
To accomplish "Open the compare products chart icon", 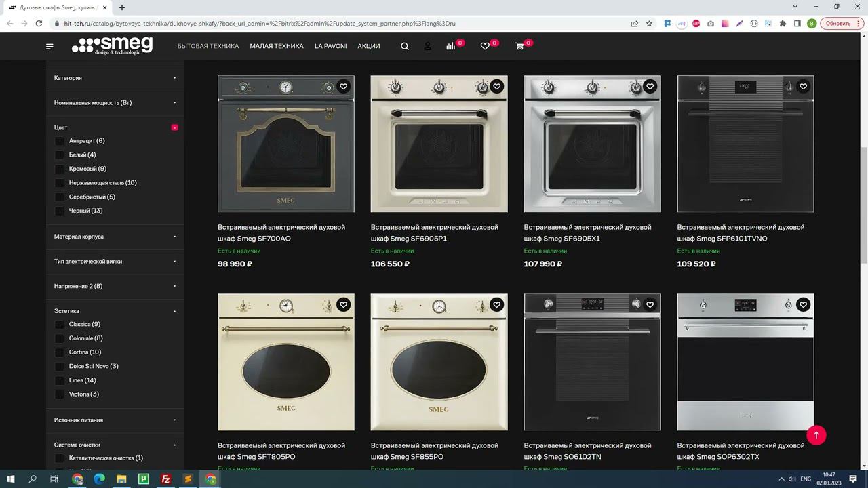I will click(451, 46).
